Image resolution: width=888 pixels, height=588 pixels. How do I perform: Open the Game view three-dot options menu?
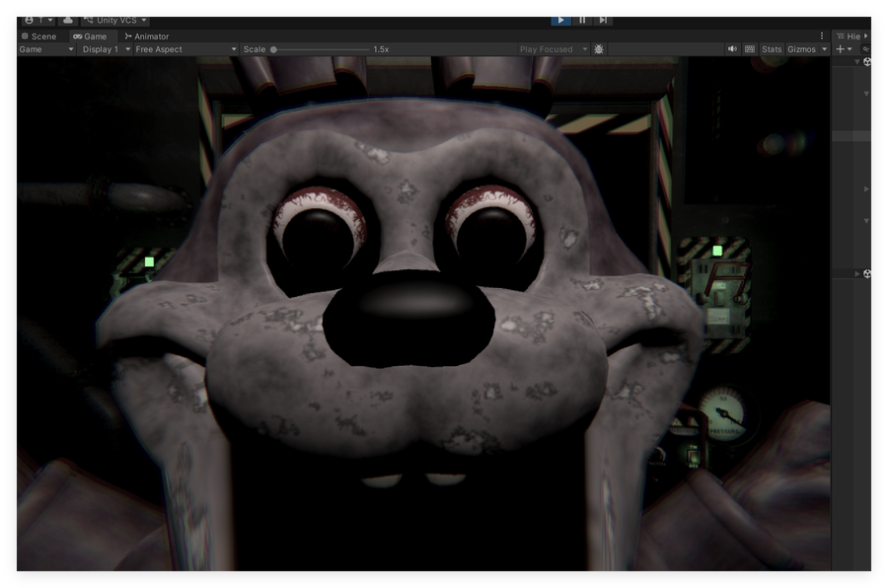[822, 36]
